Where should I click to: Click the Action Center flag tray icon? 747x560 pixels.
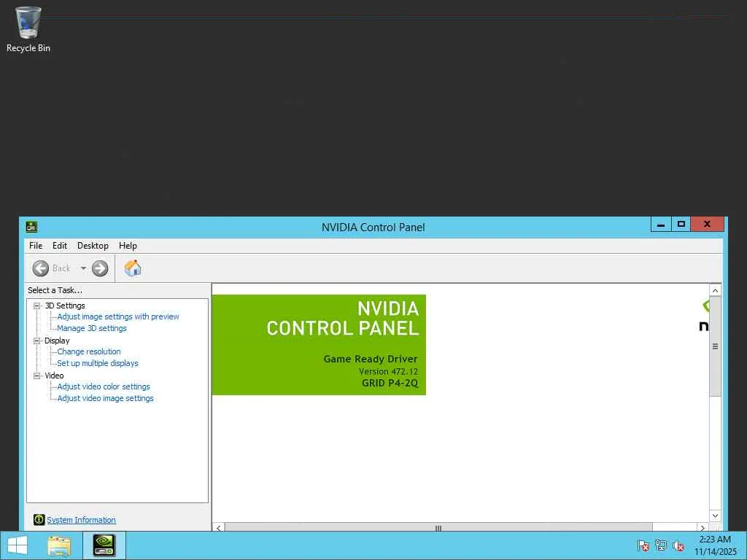(643, 545)
